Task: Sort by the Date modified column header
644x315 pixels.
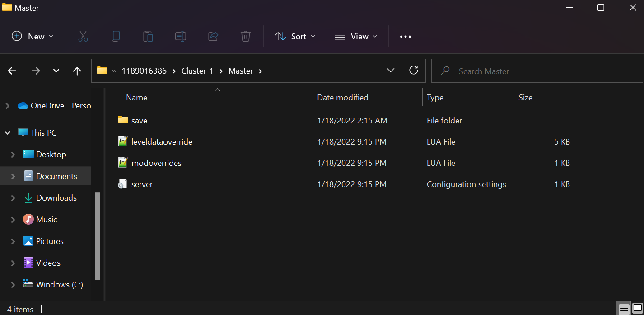Action: (343, 98)
